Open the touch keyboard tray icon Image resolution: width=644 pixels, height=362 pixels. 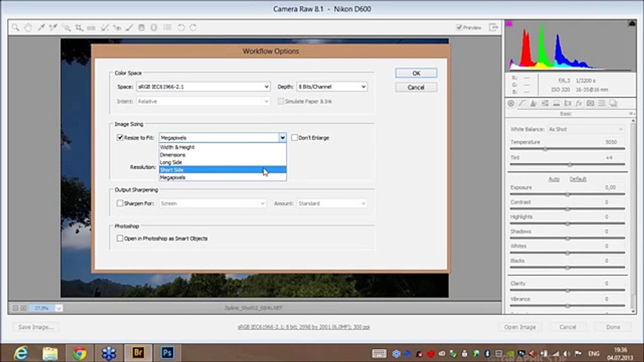point(379,354)
